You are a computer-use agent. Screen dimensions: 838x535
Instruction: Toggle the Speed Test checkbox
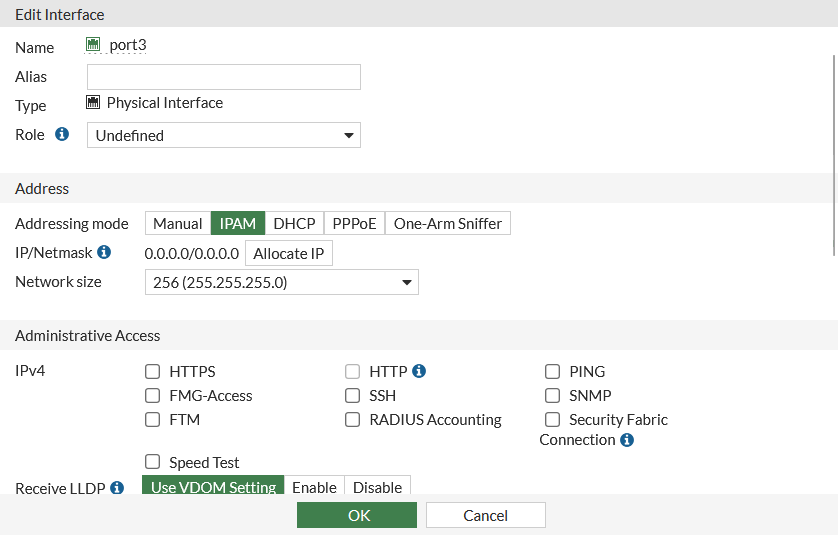click(x=153, y=462)
